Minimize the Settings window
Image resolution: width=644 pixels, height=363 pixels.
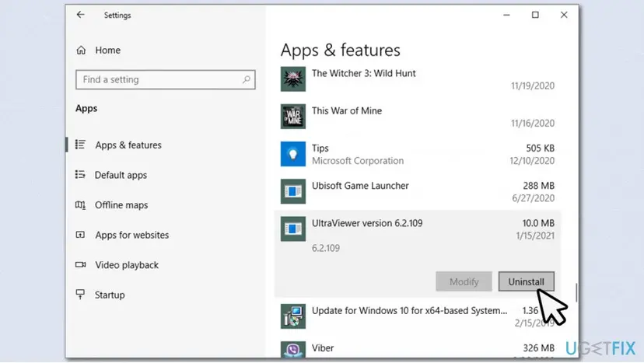506,15
